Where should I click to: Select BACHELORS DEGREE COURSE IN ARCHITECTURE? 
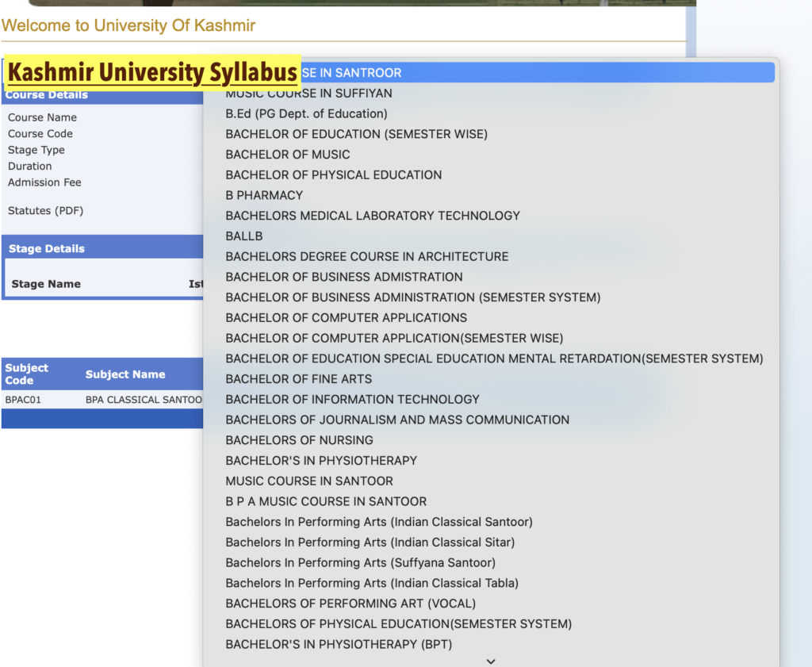pos(490,256)
